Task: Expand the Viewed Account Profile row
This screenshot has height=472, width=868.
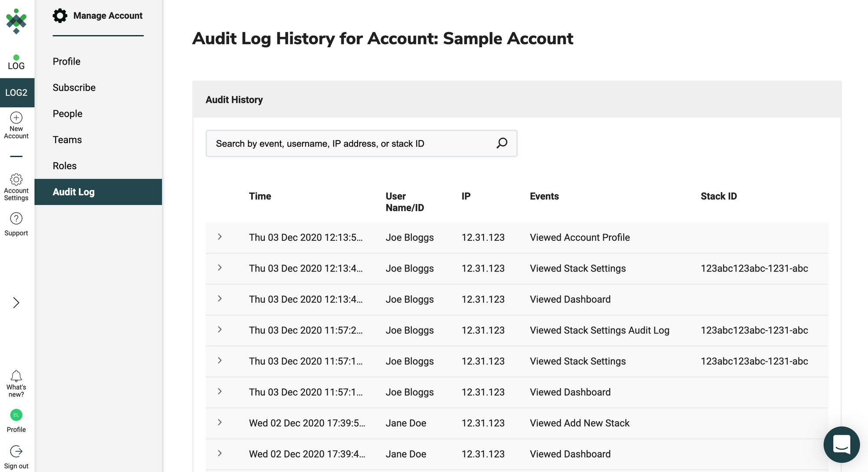Action: [220, 237]
